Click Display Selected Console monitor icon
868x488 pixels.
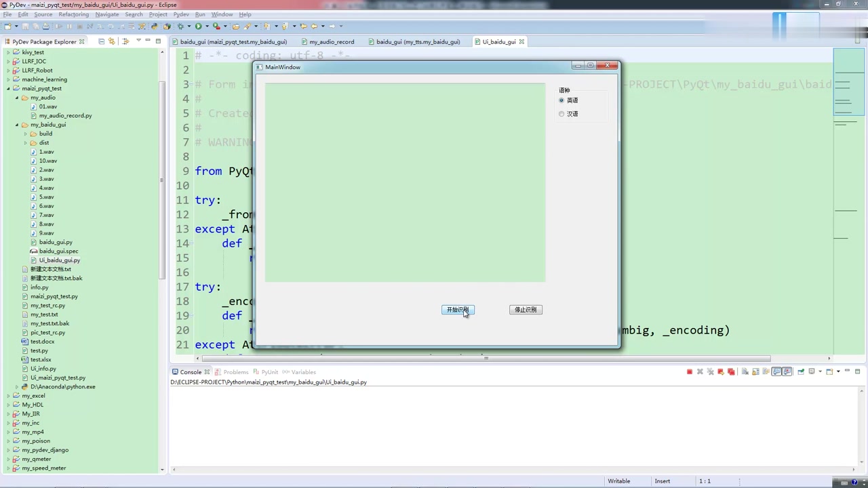[x=812, y=371]
